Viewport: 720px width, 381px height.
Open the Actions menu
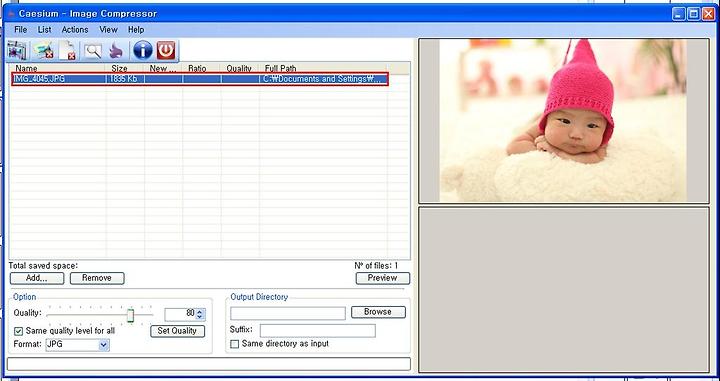click(75, 29)
